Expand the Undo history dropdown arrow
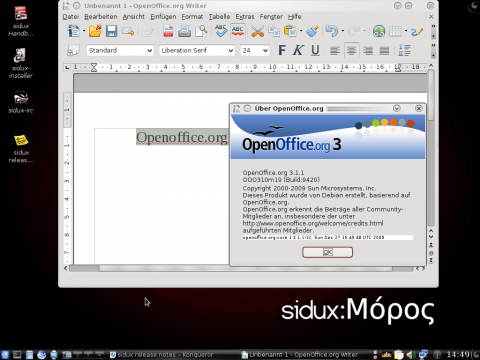This screenshot has height=360, width=480. 343,31
